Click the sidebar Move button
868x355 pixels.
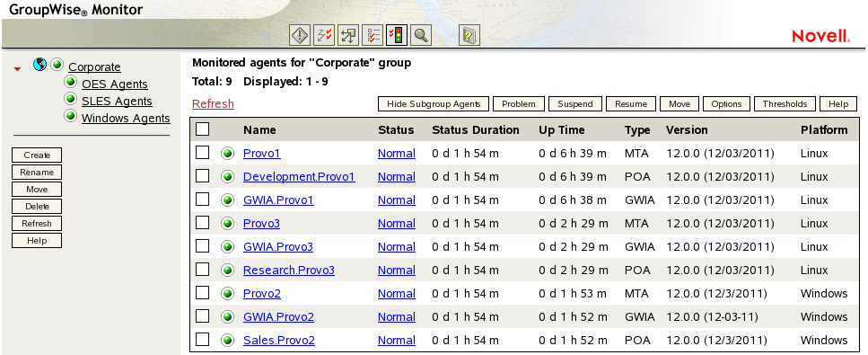click(x=37, y=190)
